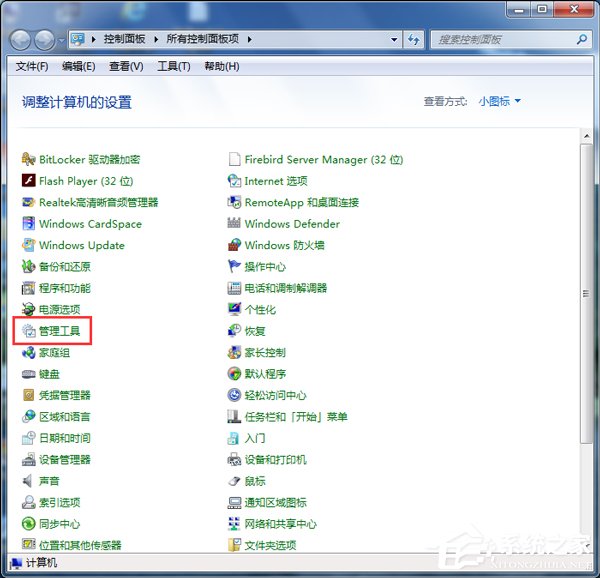The image size is (600, 578).
Task: Open the recent pages dropdown beside the Forward button
Action: (x=61, y=40)
